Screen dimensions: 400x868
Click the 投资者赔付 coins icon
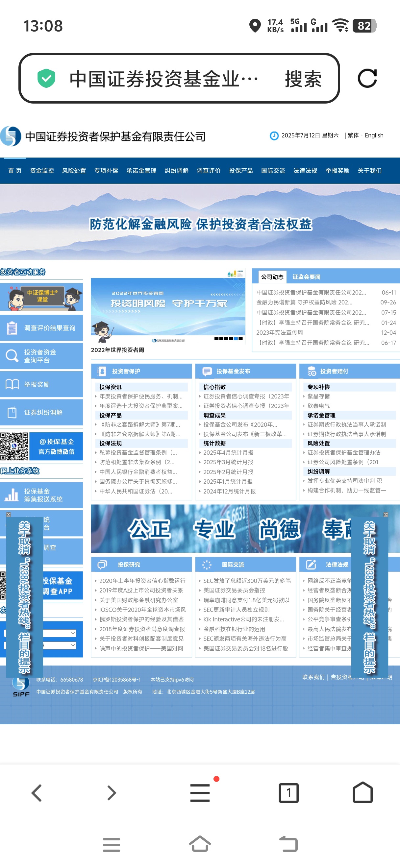[312, 371]
